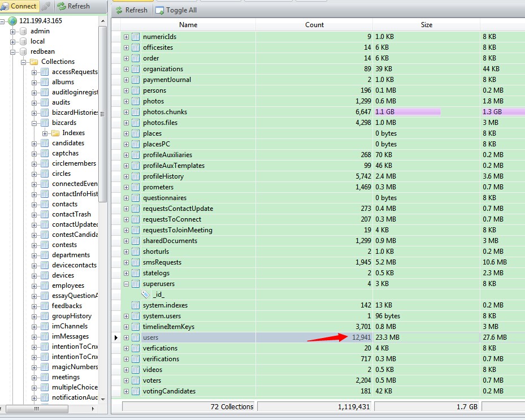The height and width of the screenshot is (420, 525).
Task: Click the _id_ index tag icon
Action: click(145, 295)
